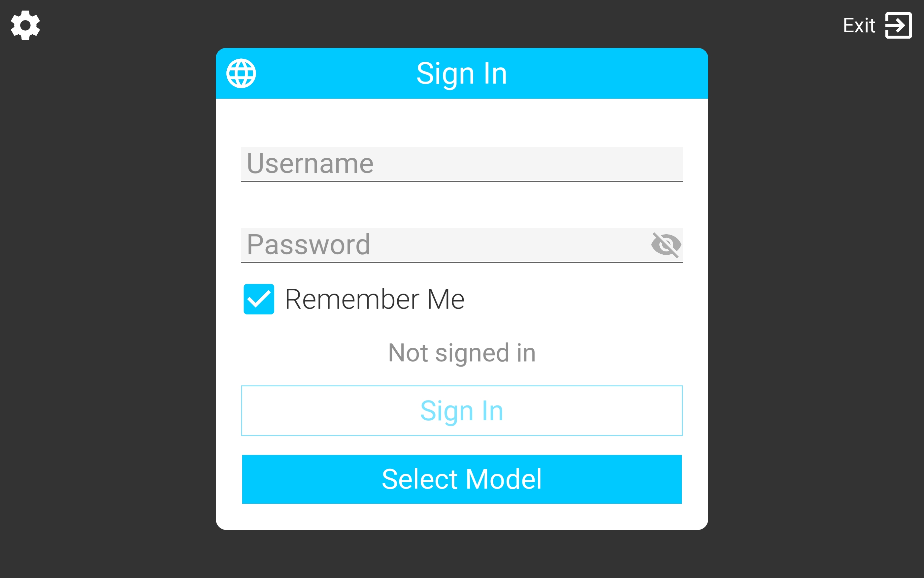Open settings with the gear icon
924x578 pixels.
[25, 25]
